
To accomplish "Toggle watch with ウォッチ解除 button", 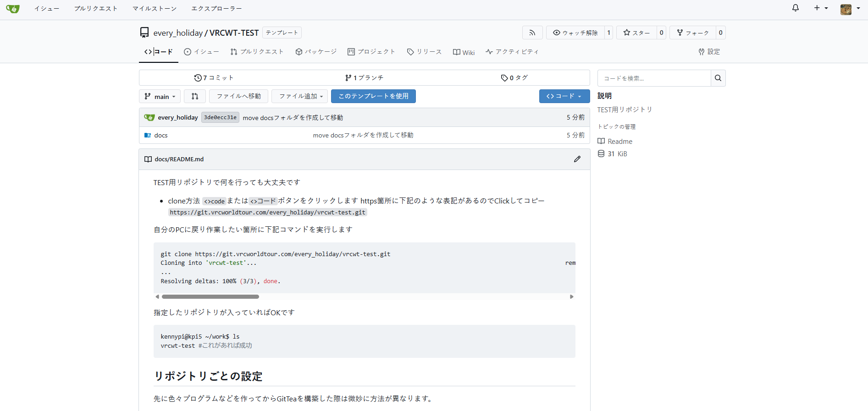I will coord(575,33).
